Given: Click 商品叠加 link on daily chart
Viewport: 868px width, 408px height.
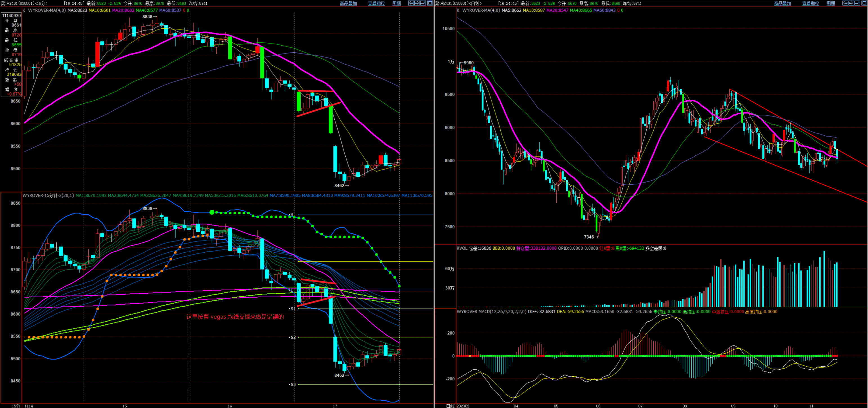Looking at the screenshot, I should pos(782,3).
